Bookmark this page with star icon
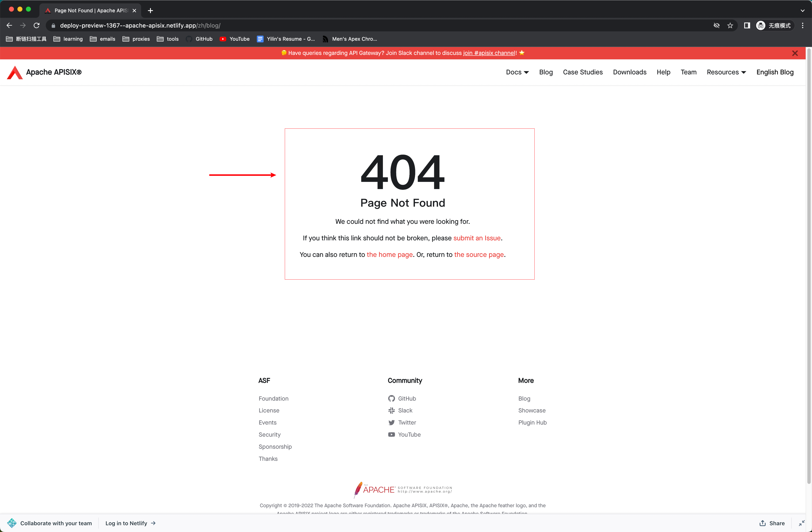 (730, 26)
